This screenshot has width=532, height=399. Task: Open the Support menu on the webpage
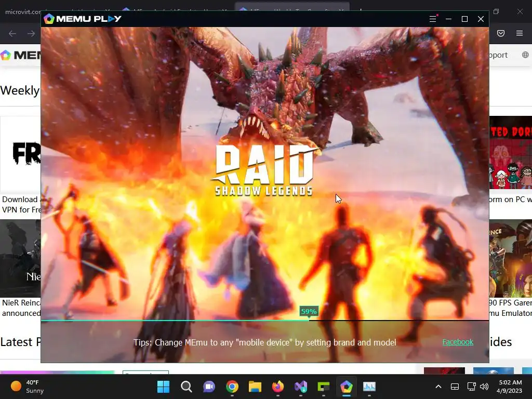498,55
